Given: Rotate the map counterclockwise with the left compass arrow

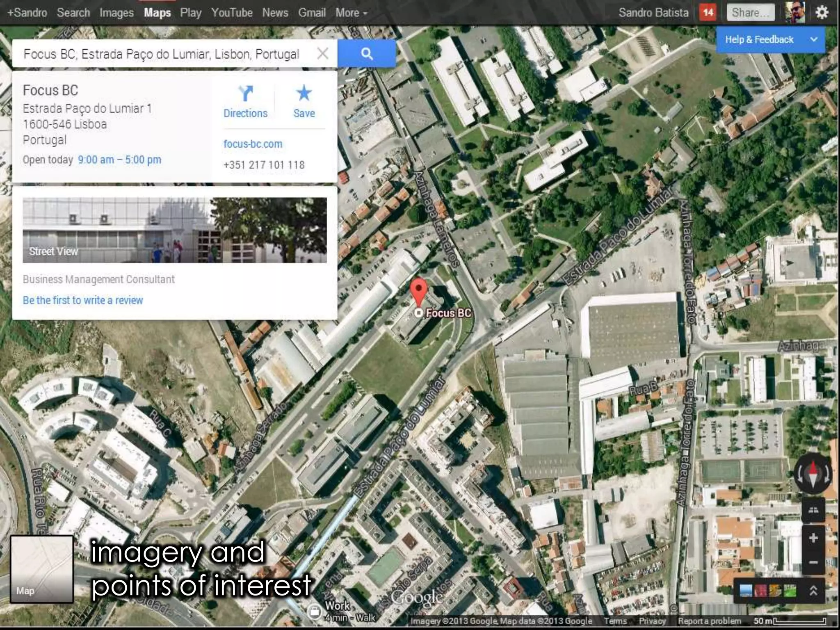Looking at the screenshot, I should 800,475.
